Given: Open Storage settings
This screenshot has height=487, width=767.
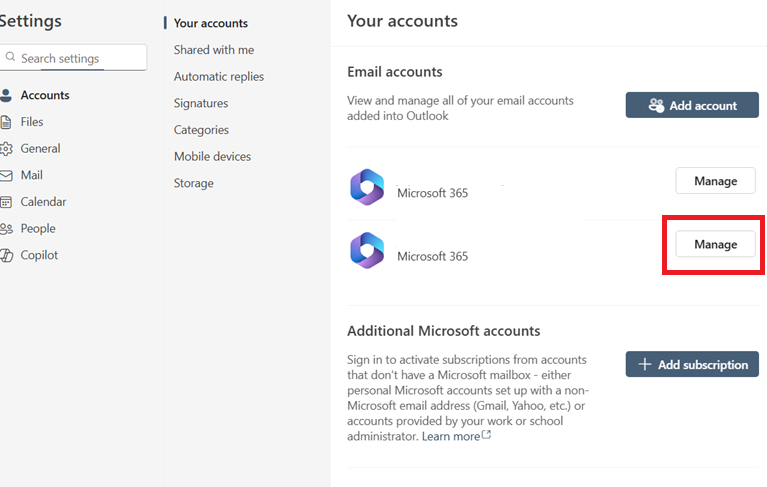Looking at the screenshot, I should (x=194, y=183).
